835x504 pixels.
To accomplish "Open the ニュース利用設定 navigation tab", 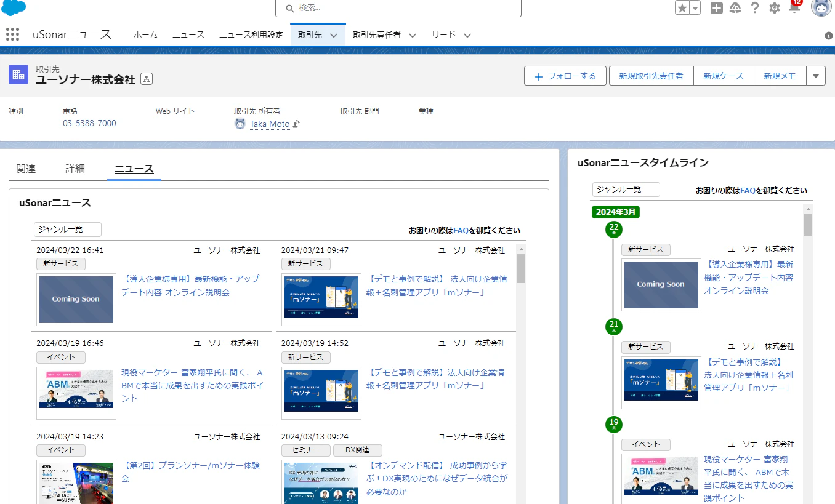I will click(251, 35).
